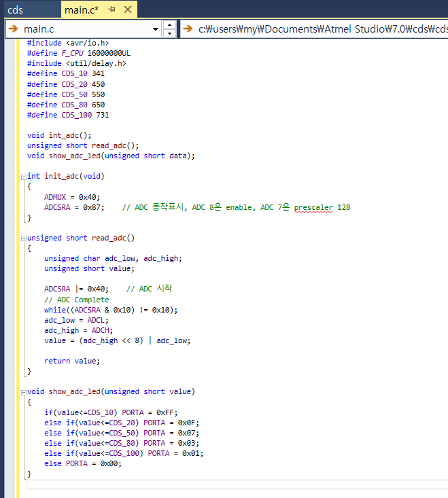Click the up arrow of the splitter stepper
The width and height of the screenshot is (448, 498).
coord(170,24)
